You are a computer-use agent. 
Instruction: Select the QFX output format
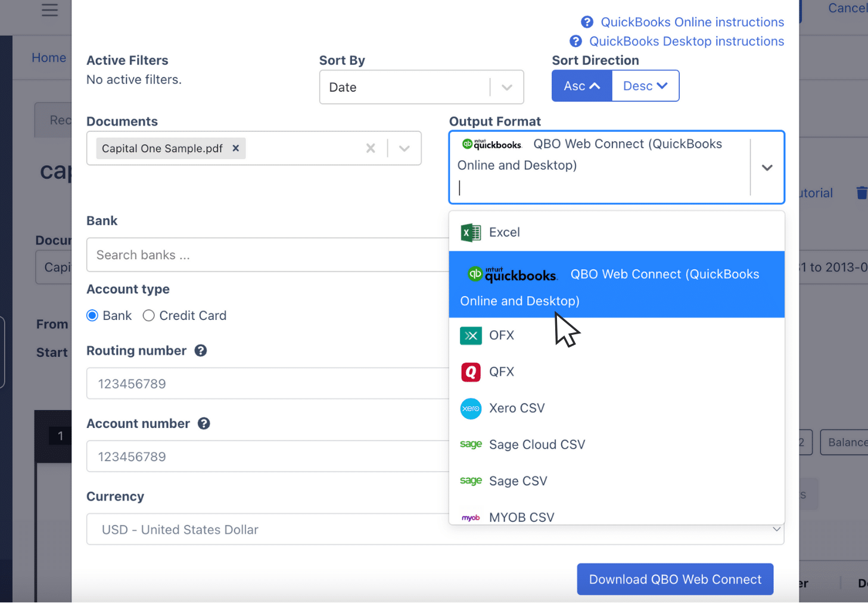click(502, 371)
